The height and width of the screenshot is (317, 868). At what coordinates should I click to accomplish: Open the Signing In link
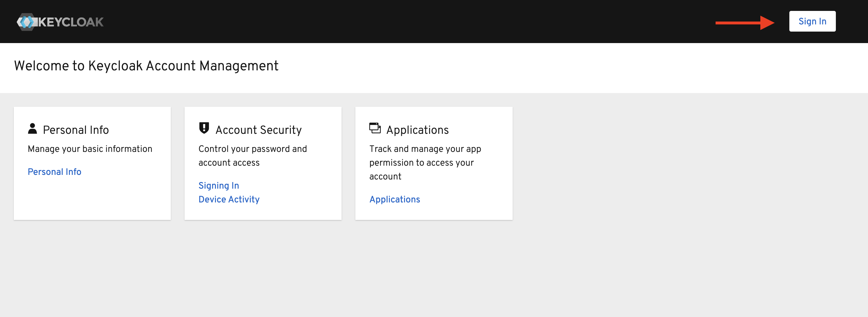click(x=219, y=185)
